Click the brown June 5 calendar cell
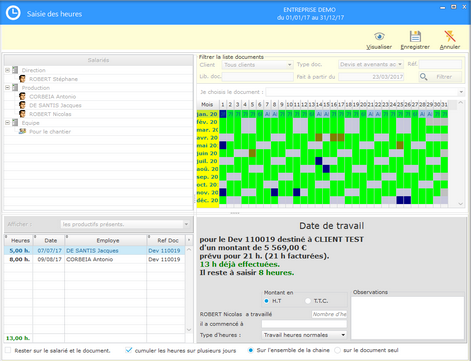Screen dimensions: 471x361 click(252, 153)
